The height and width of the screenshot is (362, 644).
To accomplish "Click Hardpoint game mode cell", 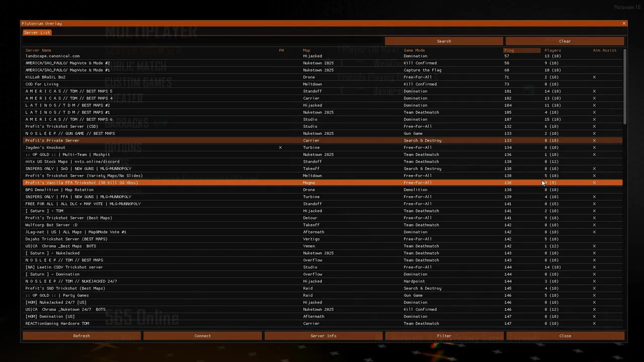I will pos(414,281).
